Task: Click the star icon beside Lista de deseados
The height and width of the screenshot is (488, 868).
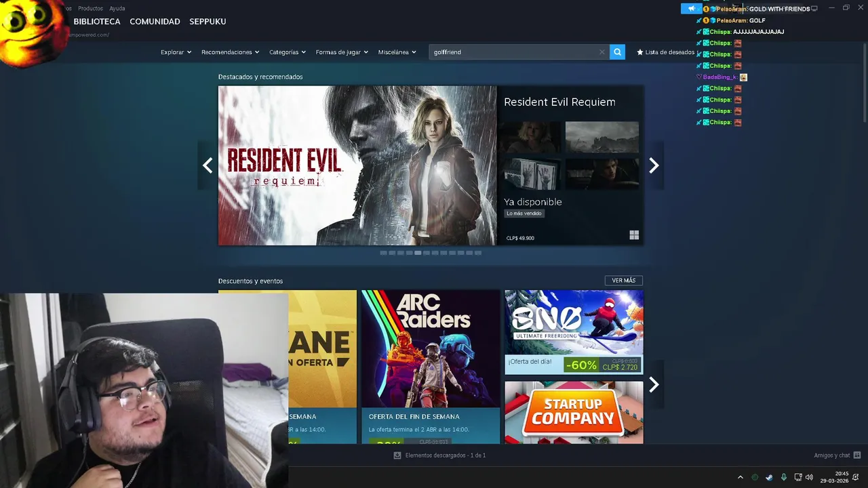Action: [639, 52]
